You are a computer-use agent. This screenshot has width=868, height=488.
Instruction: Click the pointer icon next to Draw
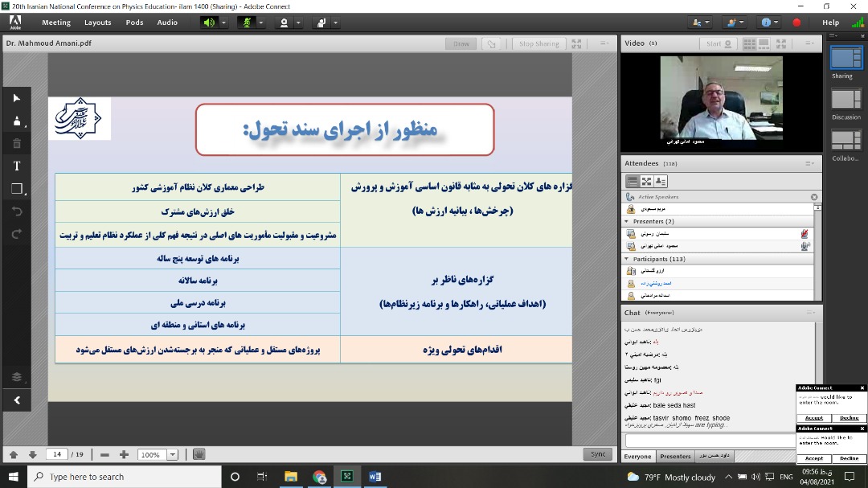click(491, 43)
